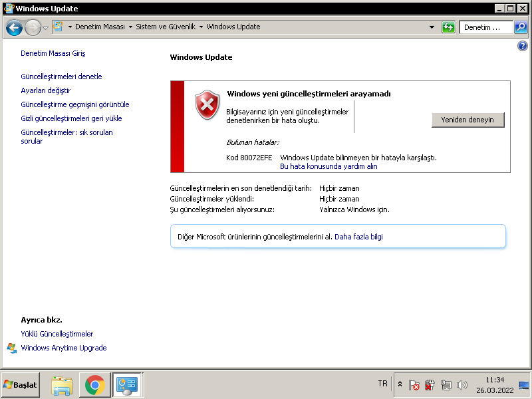Select Denetim Masası breadcrumb
532x399 pixels.
pyautogui.click(x=100, y=27)
